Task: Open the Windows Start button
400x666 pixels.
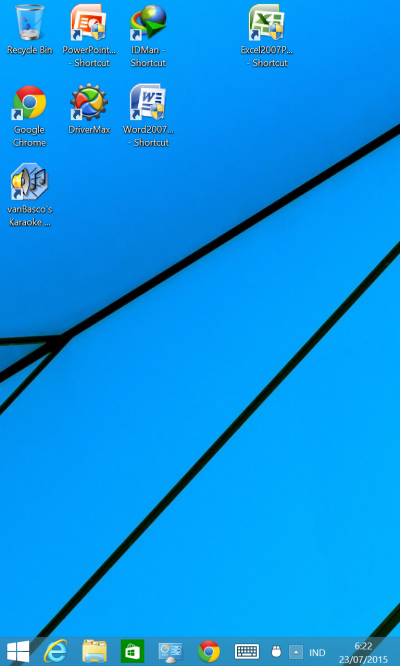Action: tap(18, 652)
